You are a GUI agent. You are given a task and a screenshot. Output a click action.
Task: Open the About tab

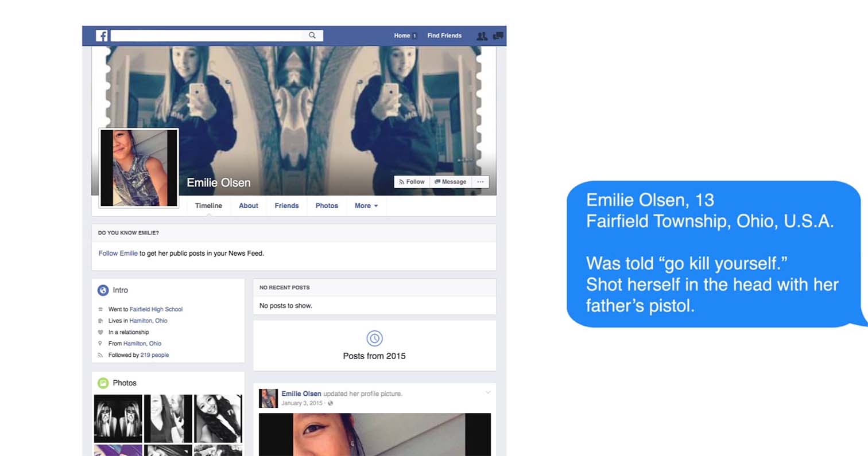[249, 206]
